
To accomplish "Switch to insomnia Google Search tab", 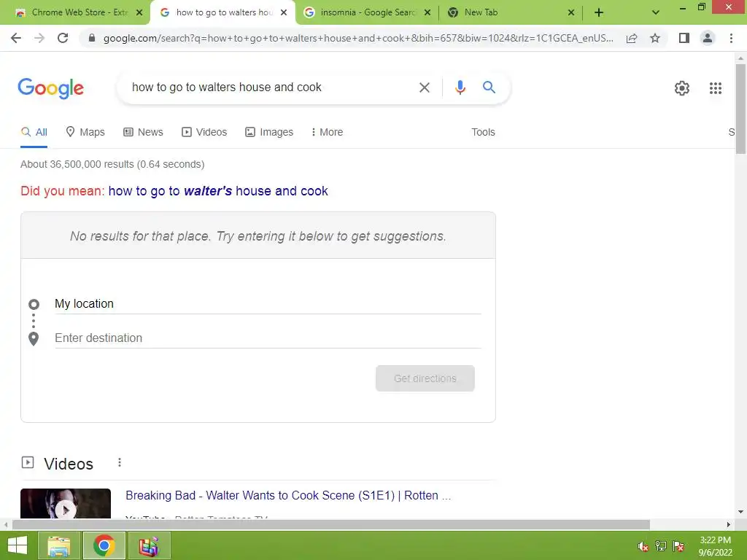I will coord(367,12).
